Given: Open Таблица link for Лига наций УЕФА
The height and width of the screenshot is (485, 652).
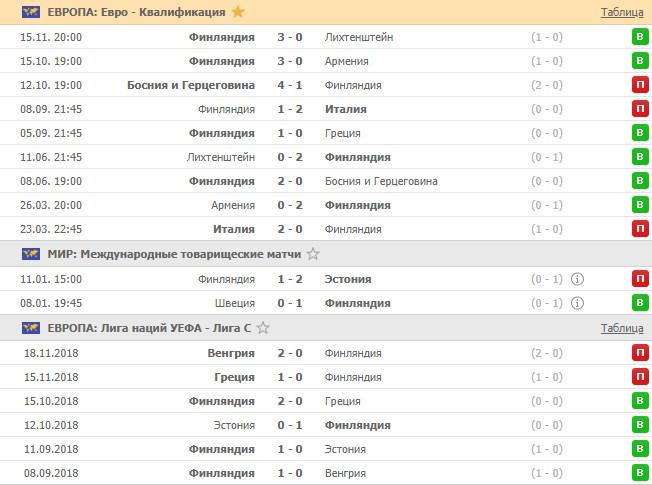Looking at the screenshot, I should (622, 328).
